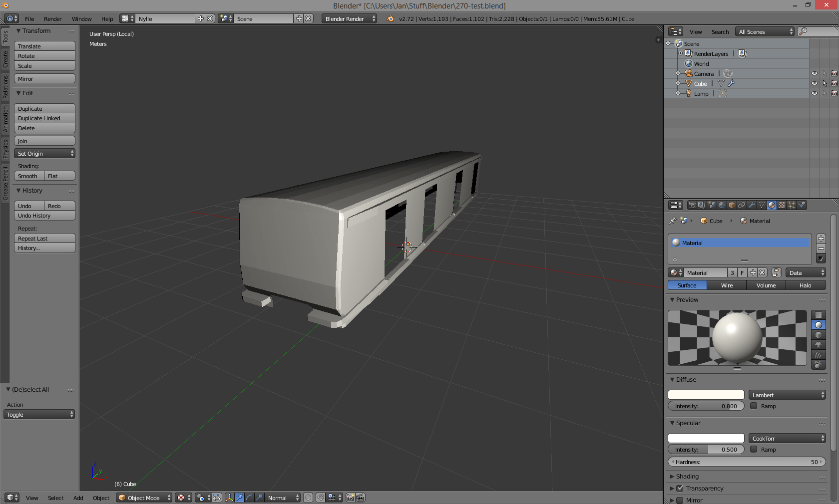839x504 pixels.
Task: Open the Render menu in the top bar
Action: click(x=52, y=18)
